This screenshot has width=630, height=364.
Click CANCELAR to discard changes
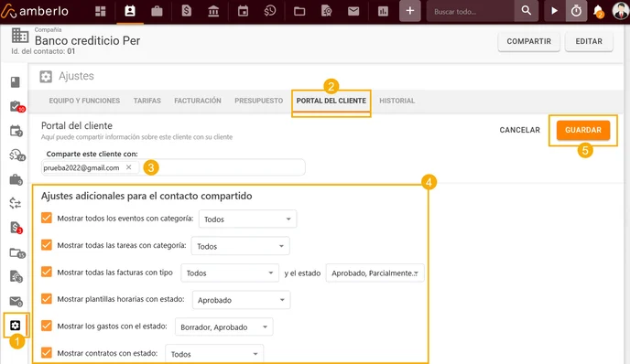(519, 130)
